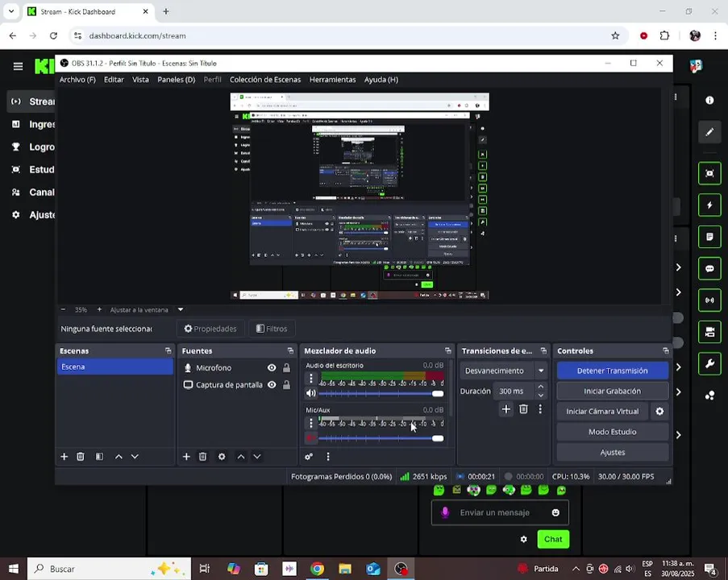The image size is (728, 580).
Task: Select Escena in scenes list
Action: pos(114,367)
